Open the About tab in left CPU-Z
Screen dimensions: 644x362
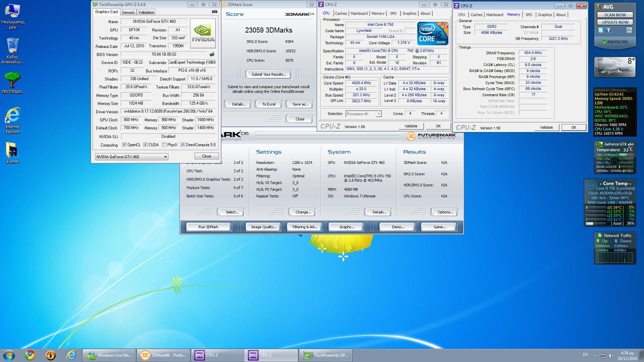coord(425,13)
